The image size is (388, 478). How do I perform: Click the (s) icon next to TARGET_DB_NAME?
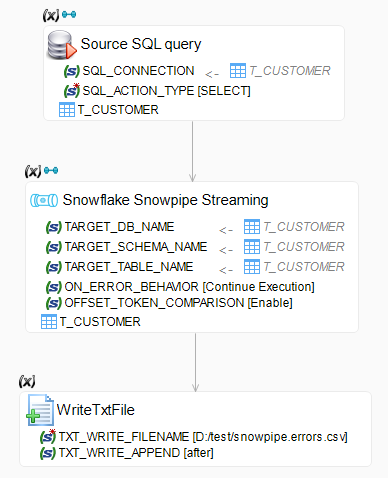pos(54,227)
